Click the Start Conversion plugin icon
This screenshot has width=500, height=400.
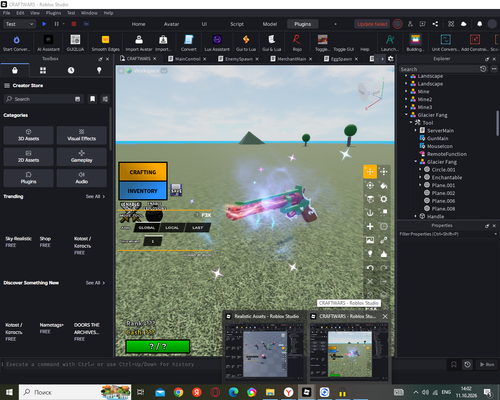16,40
